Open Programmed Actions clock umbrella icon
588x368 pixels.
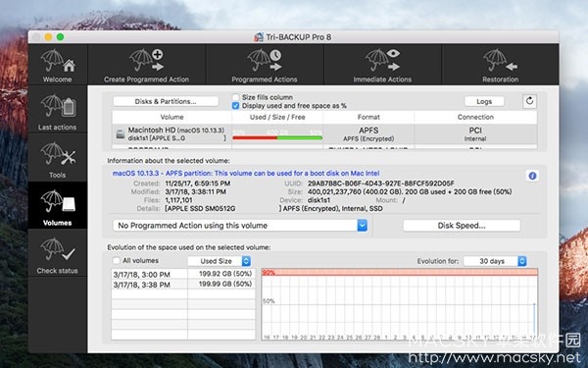[265, 61]
